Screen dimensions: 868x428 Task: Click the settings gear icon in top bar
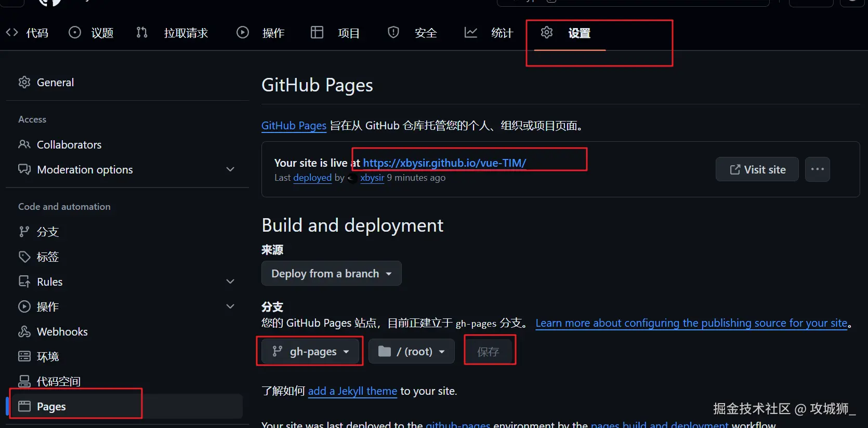[x=547, y=32]
